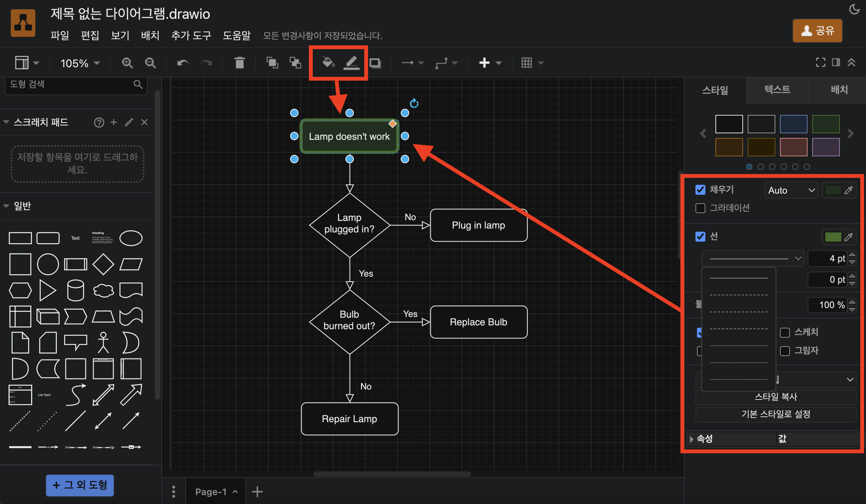Click the 스타일 복사 button
866x504 pixels.
[x=776, y=397]
